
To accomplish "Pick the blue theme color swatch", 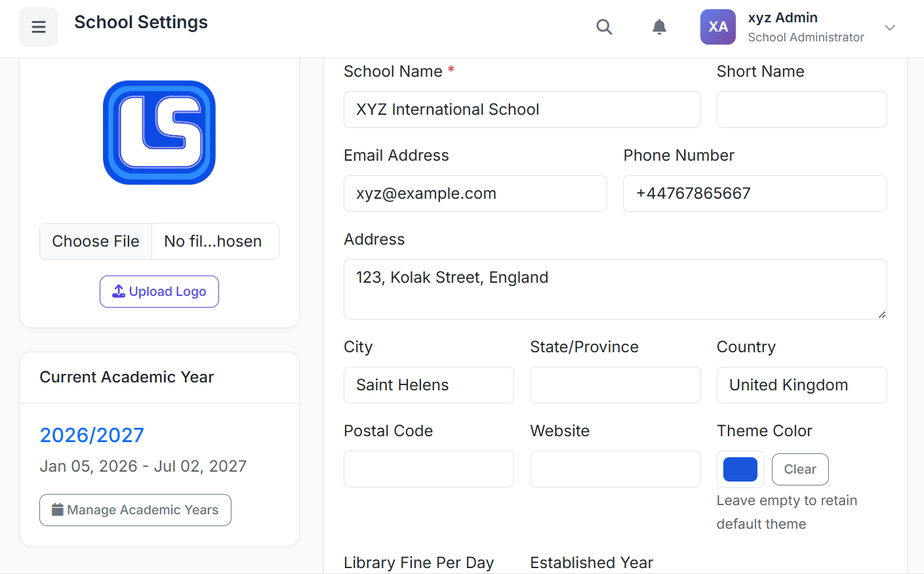I will point(740,470).
